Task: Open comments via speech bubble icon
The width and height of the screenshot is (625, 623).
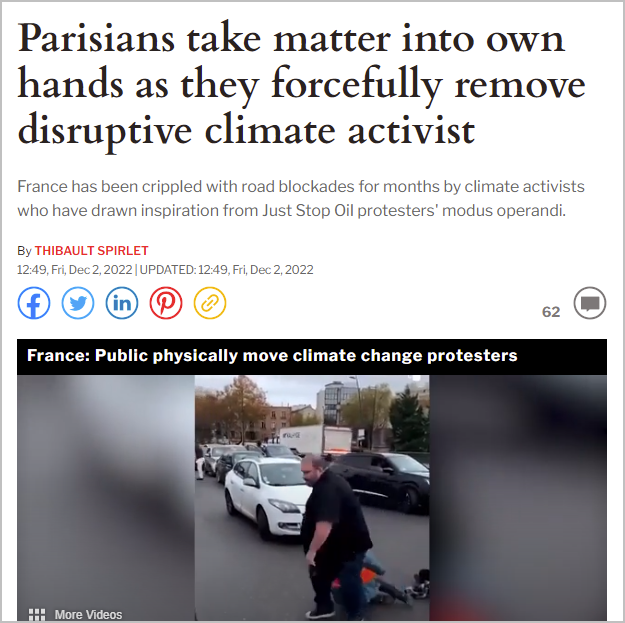Action: (x=590, y=303)
